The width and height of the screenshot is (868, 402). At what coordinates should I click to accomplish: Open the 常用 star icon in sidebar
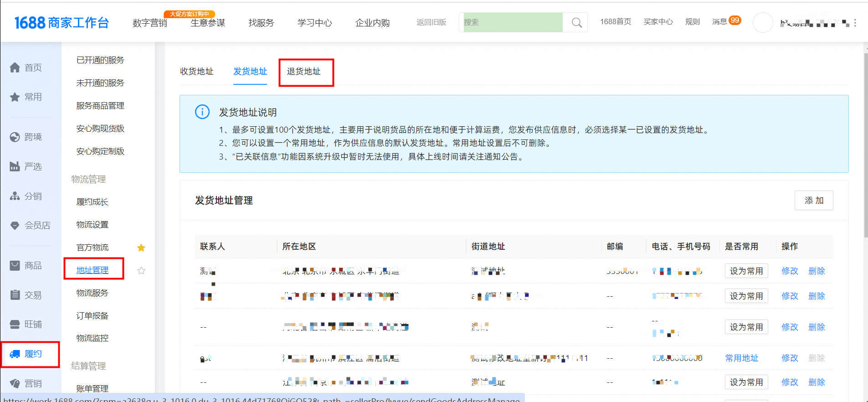[15, 97]
